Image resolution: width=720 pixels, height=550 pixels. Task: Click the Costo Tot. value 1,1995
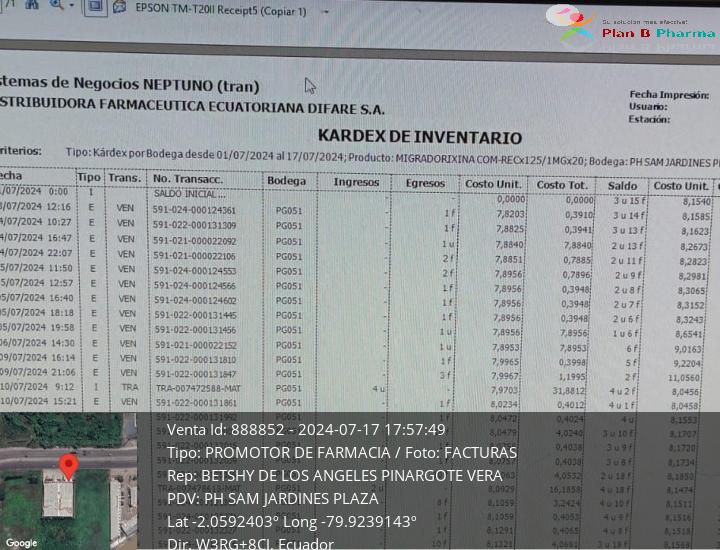coord(571,377)
